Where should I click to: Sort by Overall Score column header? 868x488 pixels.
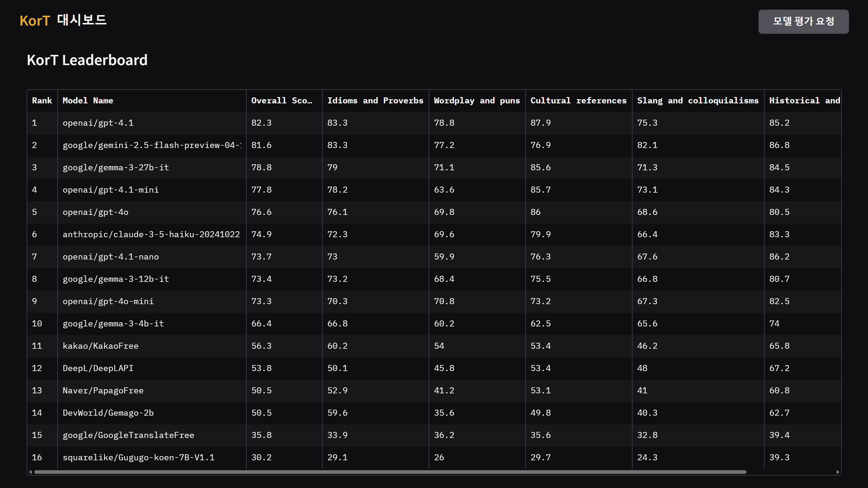pyautogui.click(x=282, y=100)
